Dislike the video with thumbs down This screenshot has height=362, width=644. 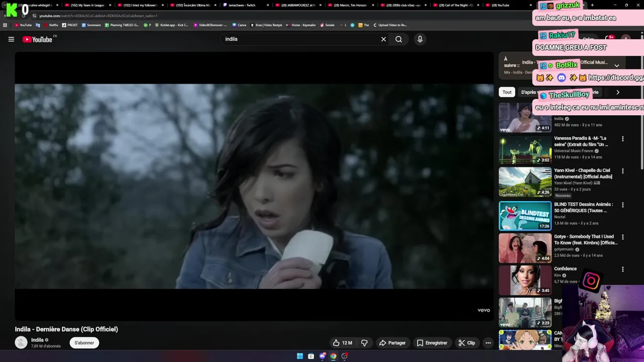click(364, 343)
